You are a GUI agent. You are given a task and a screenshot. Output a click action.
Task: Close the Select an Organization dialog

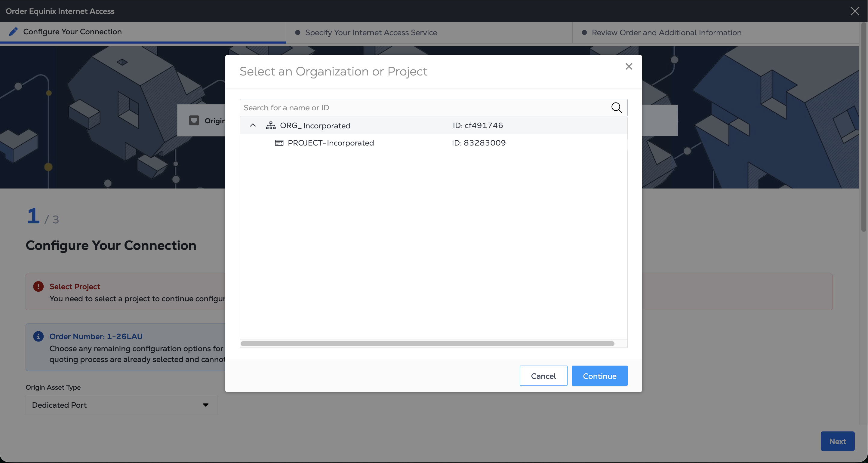(x=628, y=66)
